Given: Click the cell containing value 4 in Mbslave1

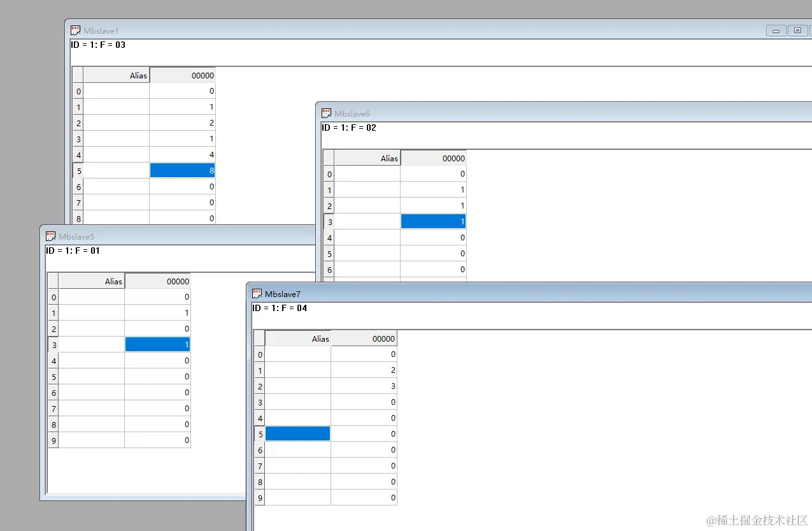Looking at the screenshot, I should pyautogui.click(x=183, y=154).
